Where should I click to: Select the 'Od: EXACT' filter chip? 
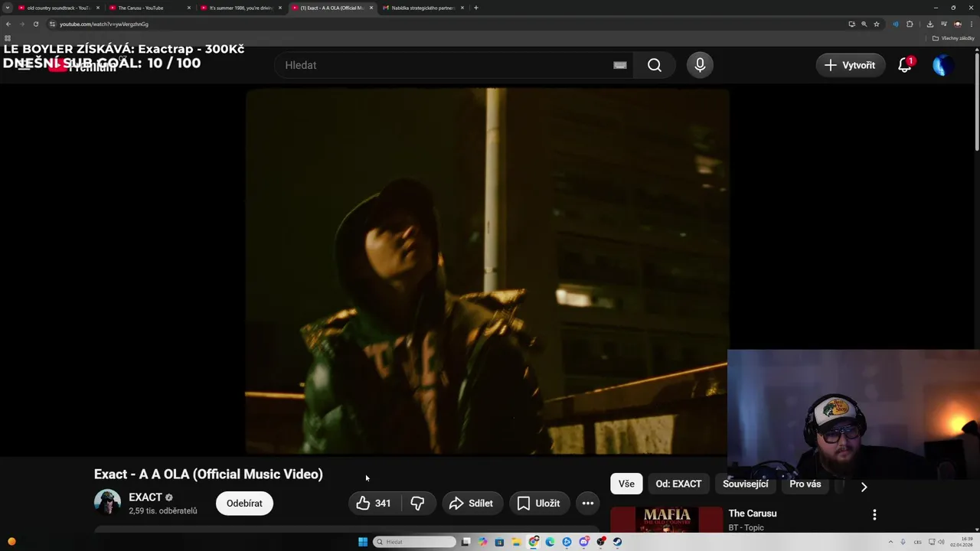click(x=678, y=484)
